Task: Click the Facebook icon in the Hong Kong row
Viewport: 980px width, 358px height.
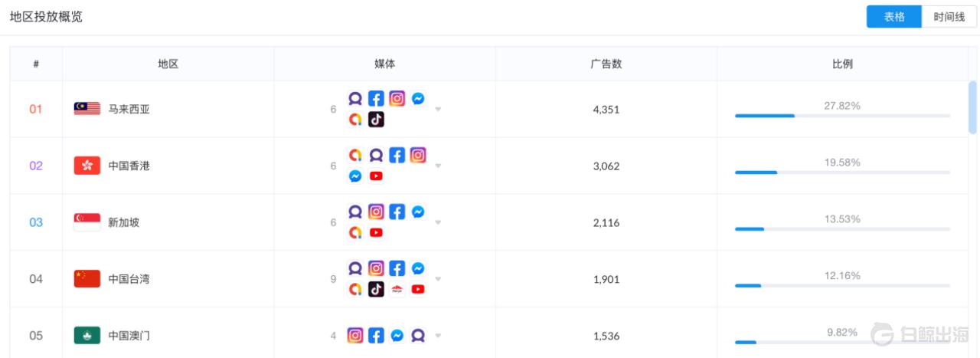Action: click(397, 156)
